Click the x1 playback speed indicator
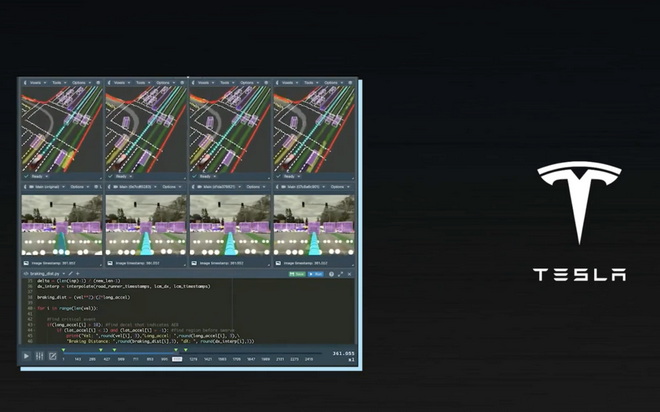The height and width of the screenshot is (412, 660). tap(351, 360)
